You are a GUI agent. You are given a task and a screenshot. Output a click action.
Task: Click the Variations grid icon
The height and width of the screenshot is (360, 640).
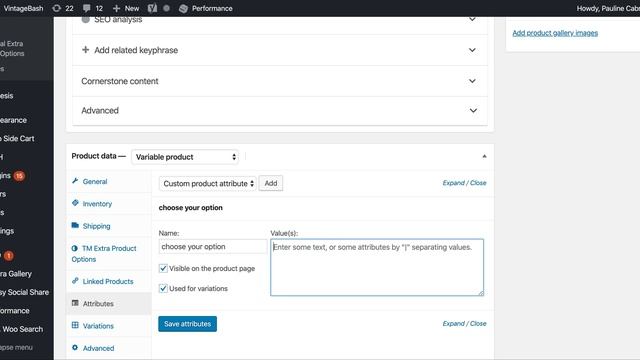[75, 325]
